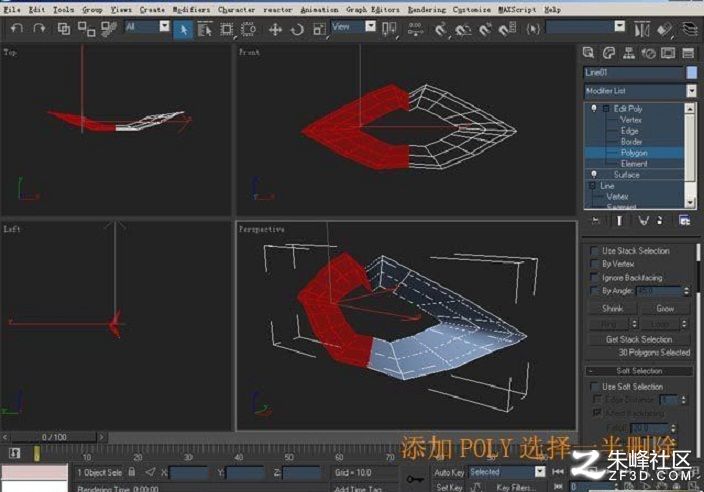The image size is (704, 492).
Task: Click Remove Modifier from stack icon
Action: pos(660,220)
